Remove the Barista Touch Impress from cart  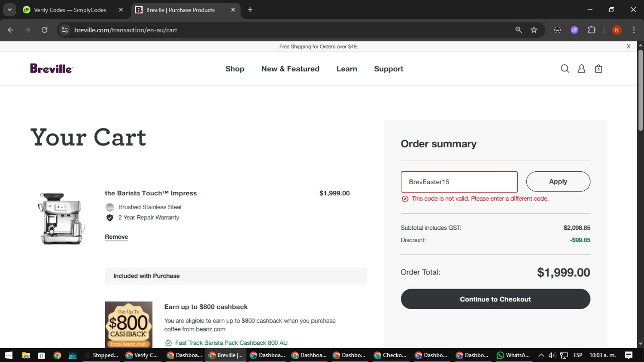(x=116, y=237)
